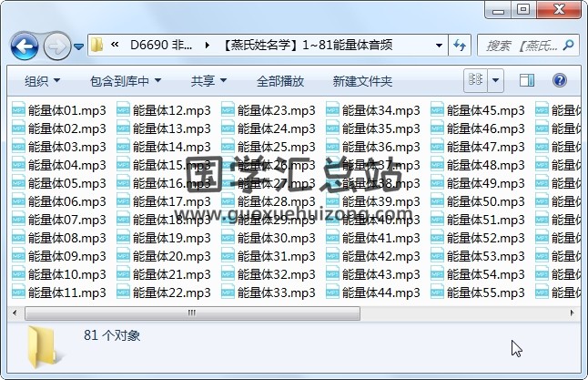Refresh the folder view
This screenshot has height=380, width=588.
[x=460, y=46]
